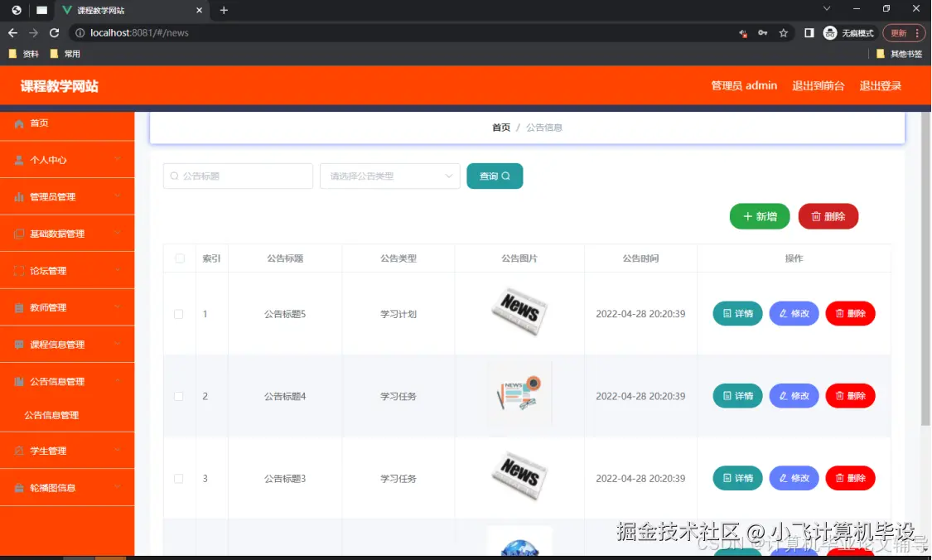
Task: Click the bookmark star in the address bar
Action: coord(784,33)
